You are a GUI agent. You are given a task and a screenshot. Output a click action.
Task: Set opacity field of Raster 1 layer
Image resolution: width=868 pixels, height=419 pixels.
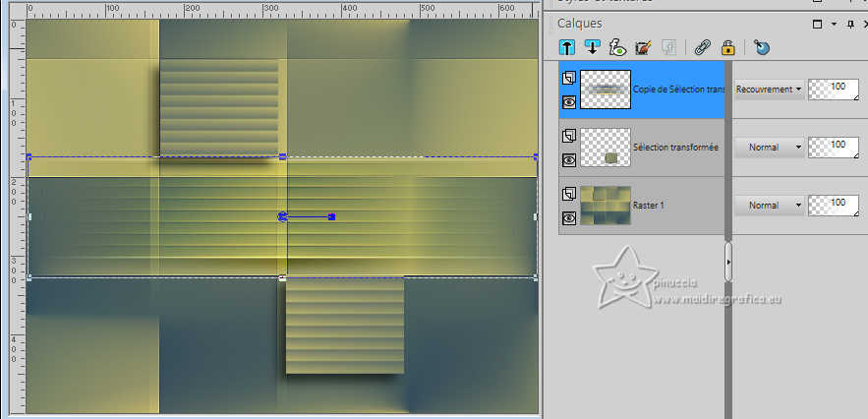[834, 206]
